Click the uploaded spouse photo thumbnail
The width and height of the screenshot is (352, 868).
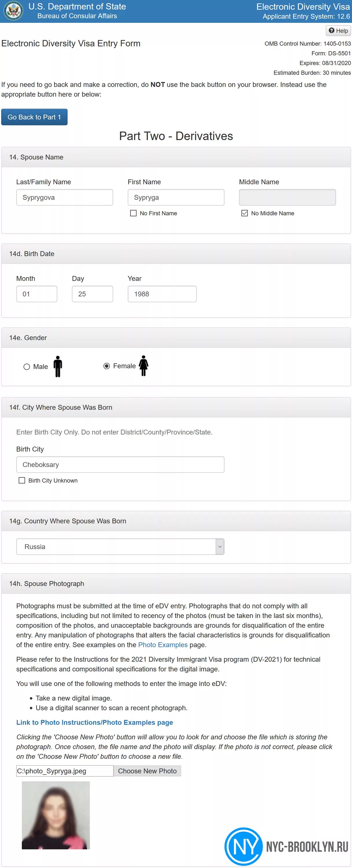(56, 815)
